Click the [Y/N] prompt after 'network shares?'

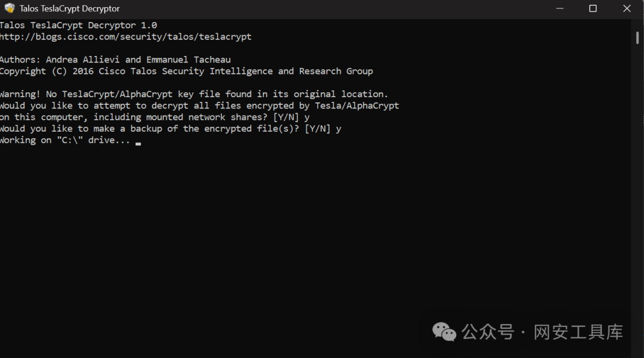pyautogui.click(x=286, y=117)
